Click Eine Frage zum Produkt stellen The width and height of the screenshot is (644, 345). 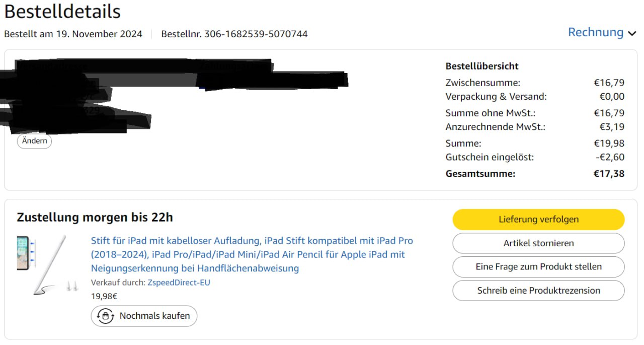(538, 267)
